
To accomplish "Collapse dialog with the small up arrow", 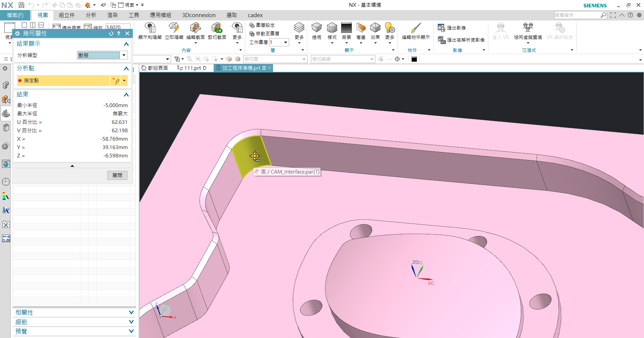I will [x=72, y=166].
